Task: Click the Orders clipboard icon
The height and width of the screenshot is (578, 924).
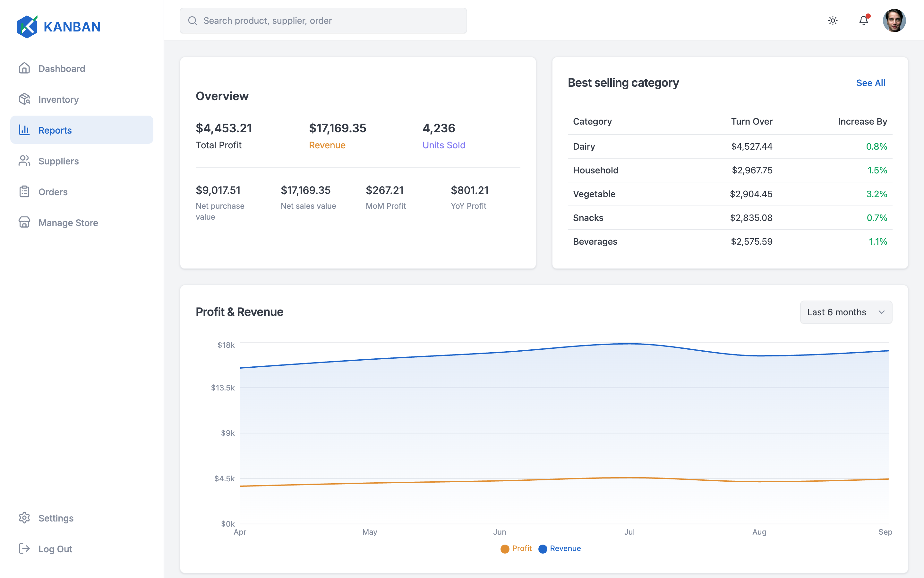Action: point(24,191)
